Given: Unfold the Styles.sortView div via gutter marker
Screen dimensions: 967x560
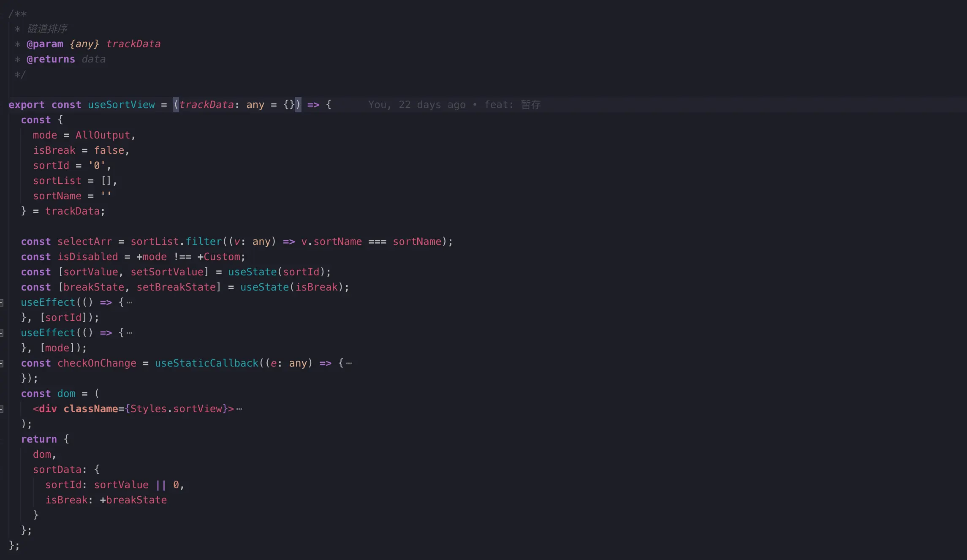Looking at the screenshot, I should [x=2, y=409].
